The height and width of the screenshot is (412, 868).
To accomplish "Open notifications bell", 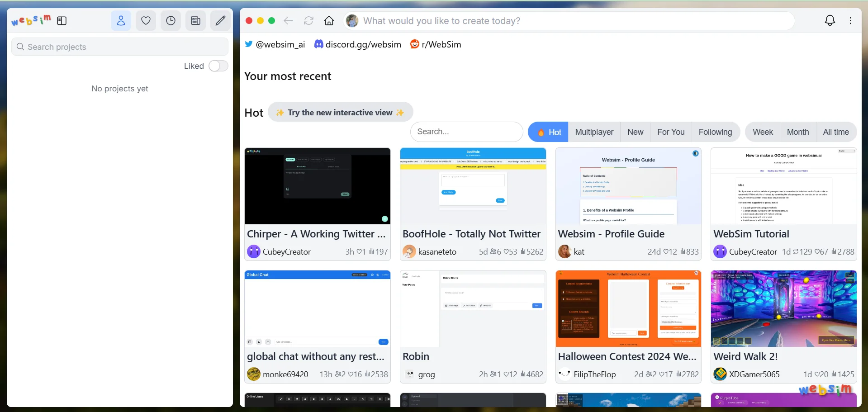I will [x=830, y=21].
